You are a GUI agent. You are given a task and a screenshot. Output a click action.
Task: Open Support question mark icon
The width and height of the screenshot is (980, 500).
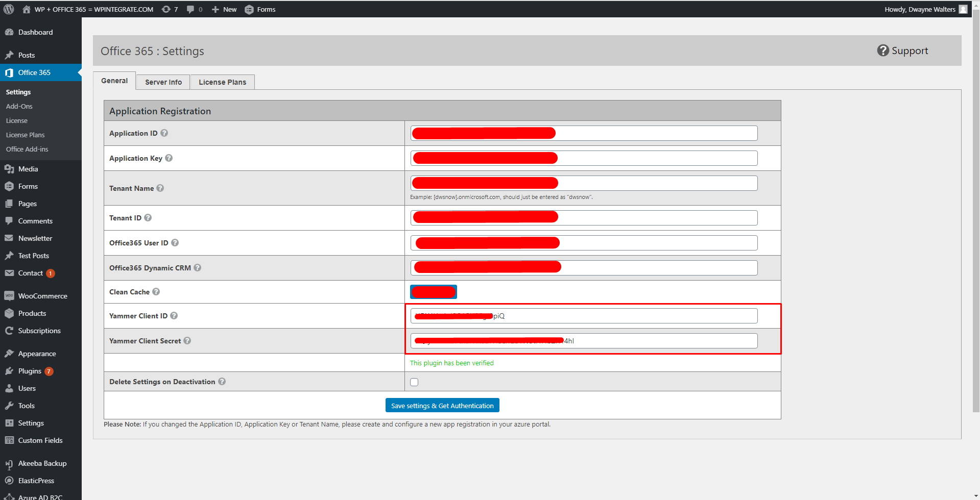(x=883, y=51)
